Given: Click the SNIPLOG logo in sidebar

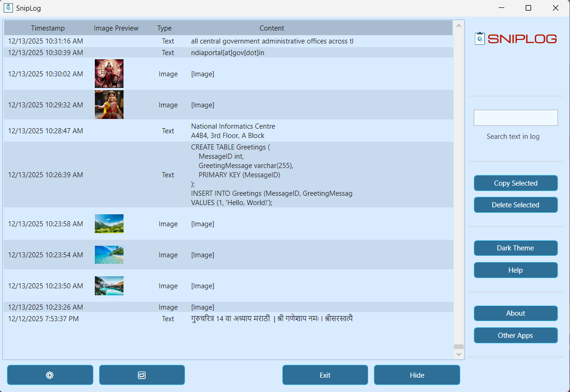Looking at the screenshot, I should pyautogui.click(x=516, y=39).
